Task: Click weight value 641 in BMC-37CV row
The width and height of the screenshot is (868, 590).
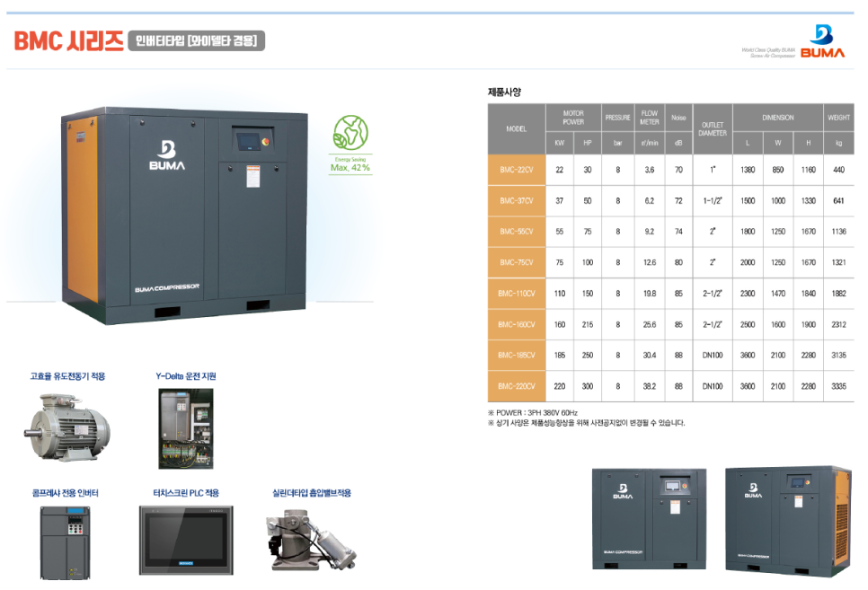Action: pyautogui.click(x=838, y=201)
